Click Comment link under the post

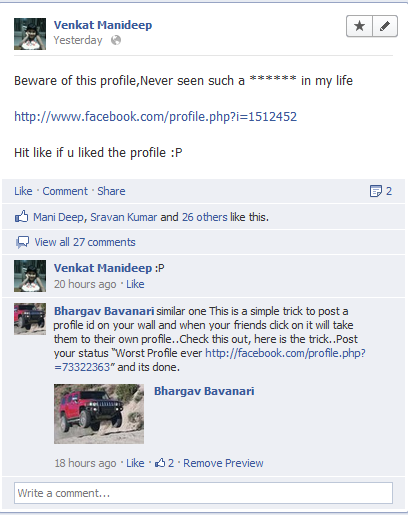coord(65,191)
